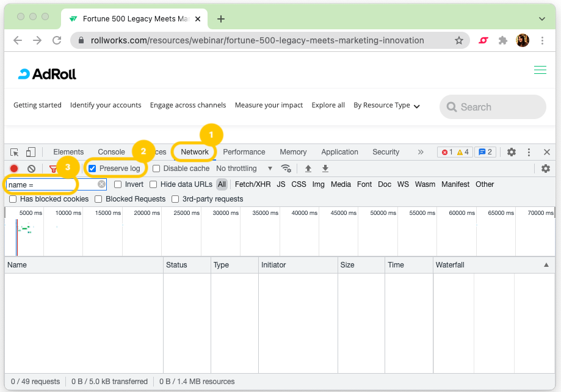Uncheck the Preserve log checkbox
The height and width of the screenshot is (392, 561).
coord(93,169)
